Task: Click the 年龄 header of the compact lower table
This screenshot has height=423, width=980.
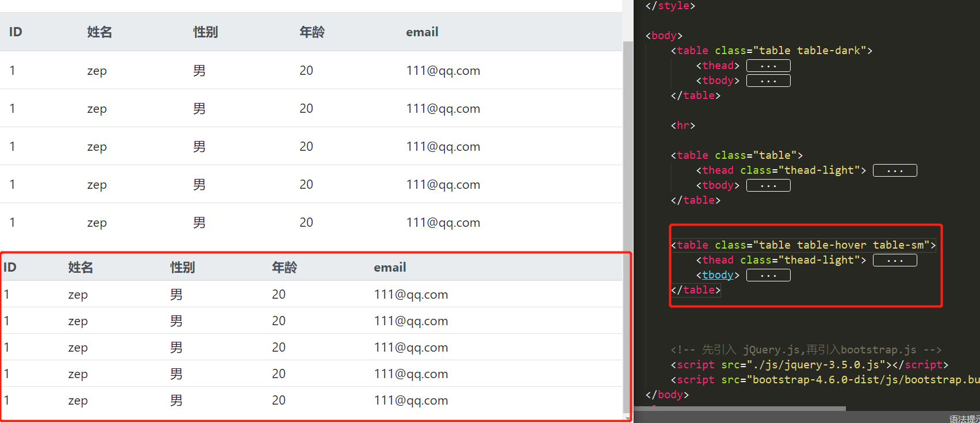Action: [x=284, y=268]
